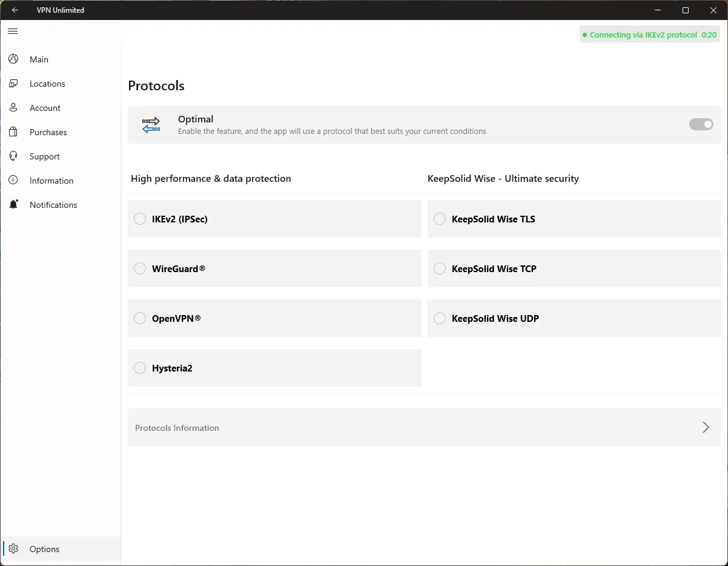Open the Information menu item

pos(61,181)
